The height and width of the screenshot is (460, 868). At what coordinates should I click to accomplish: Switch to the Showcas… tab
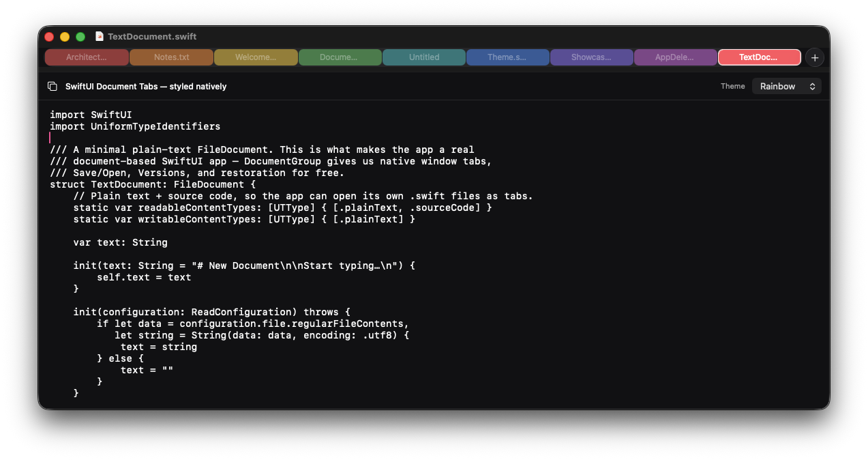(591, 57)
